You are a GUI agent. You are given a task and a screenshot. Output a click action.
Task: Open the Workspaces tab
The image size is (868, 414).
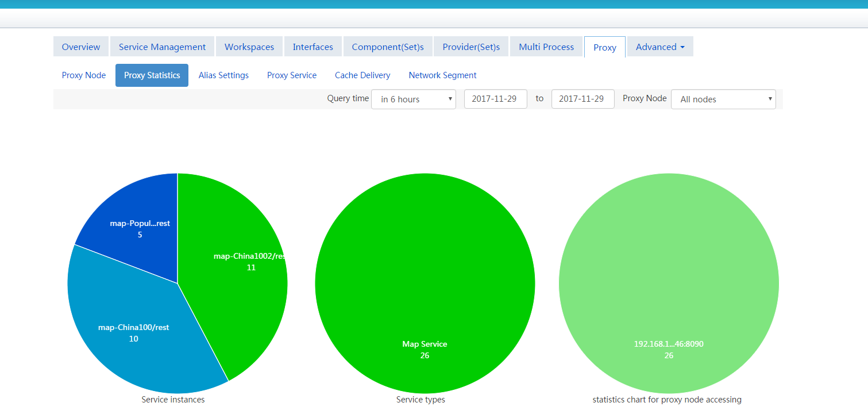pos(249,47)
